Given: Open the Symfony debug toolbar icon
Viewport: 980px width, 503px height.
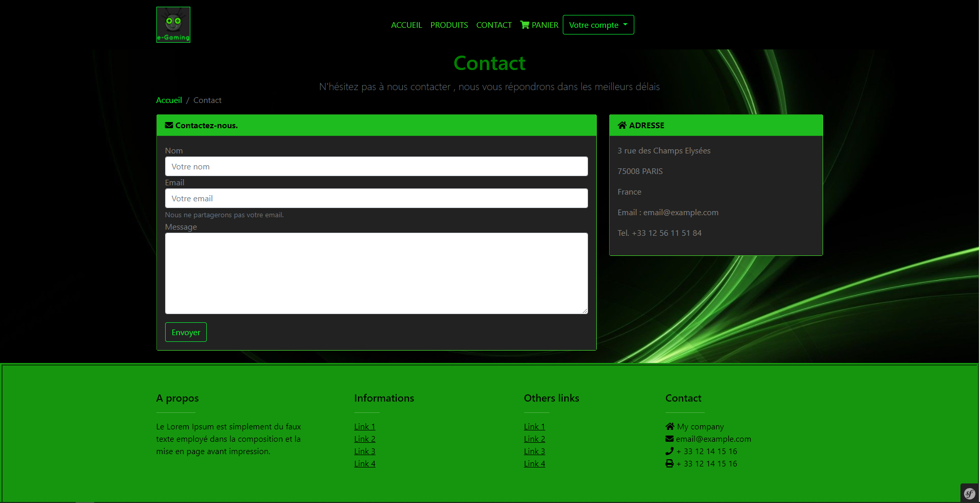Looking at the screenshot, I should [969, 493].
